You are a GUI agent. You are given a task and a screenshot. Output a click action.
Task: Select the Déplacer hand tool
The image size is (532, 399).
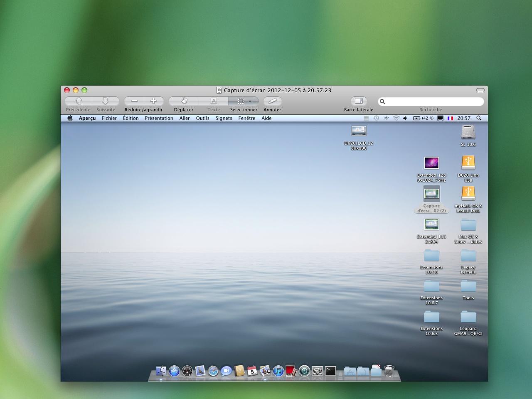pos(184,101)
